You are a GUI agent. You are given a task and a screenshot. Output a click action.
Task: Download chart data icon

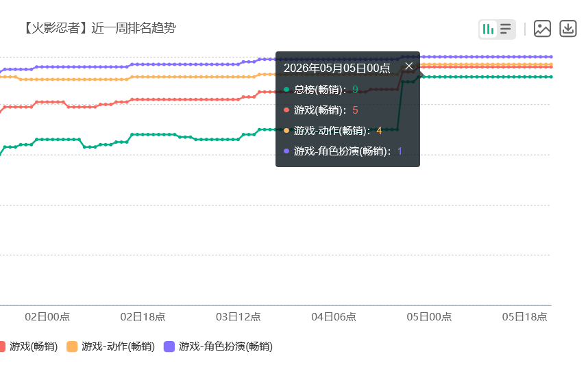click(x=568, y=29)
